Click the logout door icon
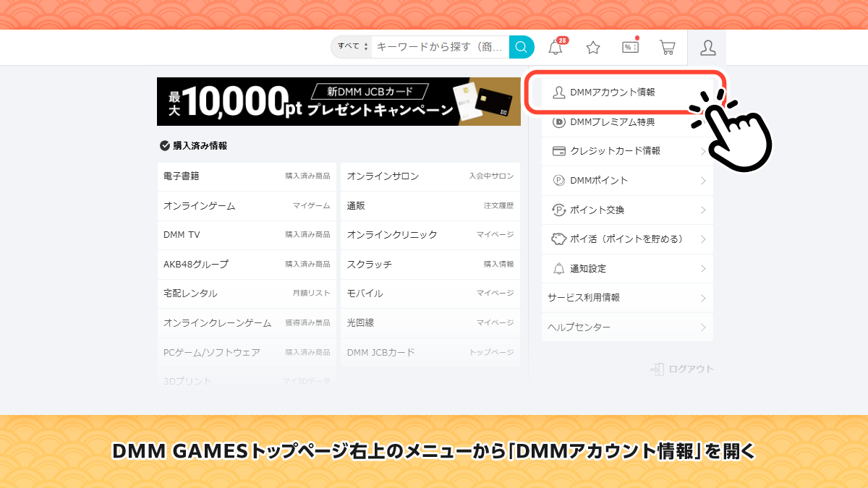This screenshot has height=488, width=868. pyautogui.click(x=657, y=369)
